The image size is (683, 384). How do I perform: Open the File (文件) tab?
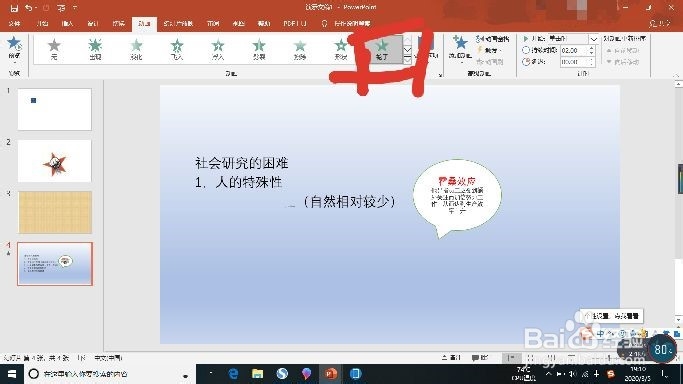tap(14, 24)
